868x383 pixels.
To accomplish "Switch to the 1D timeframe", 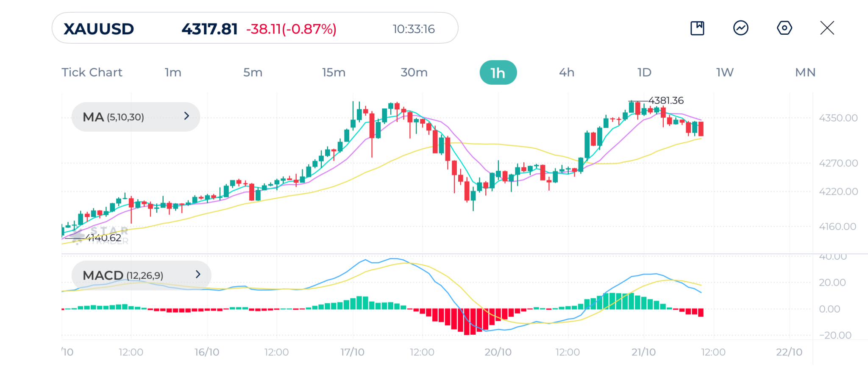I will click(x=644, y=72).
